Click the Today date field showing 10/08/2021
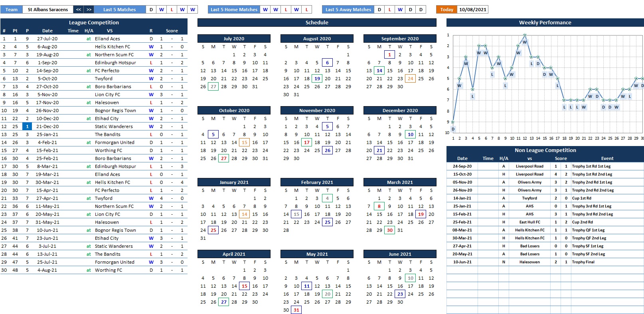This screenshot has height=314, width=644. pyautogui.click(x=472, y=10)
